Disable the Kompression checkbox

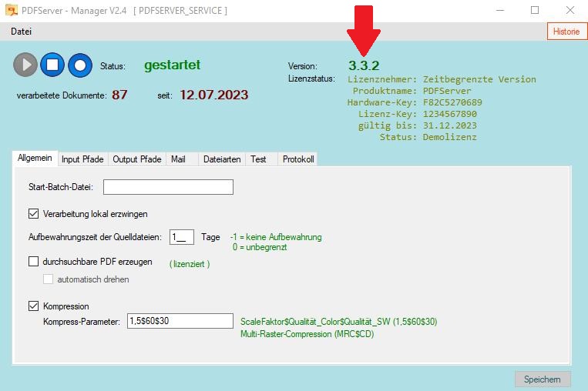(33, 306)
